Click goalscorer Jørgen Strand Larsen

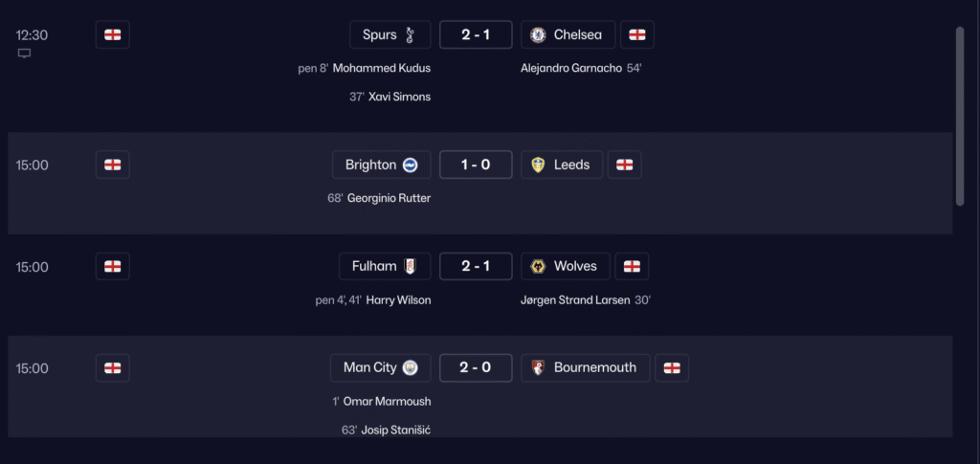[x=575, y=300]
